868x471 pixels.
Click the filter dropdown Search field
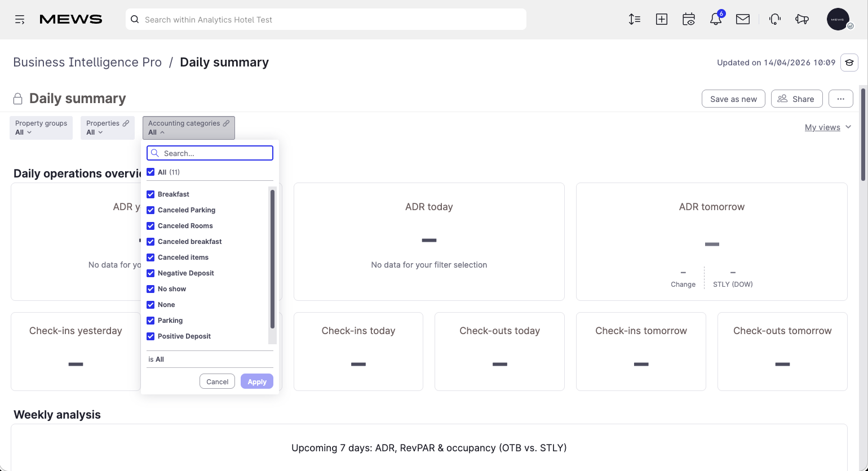tap(210, 153)
